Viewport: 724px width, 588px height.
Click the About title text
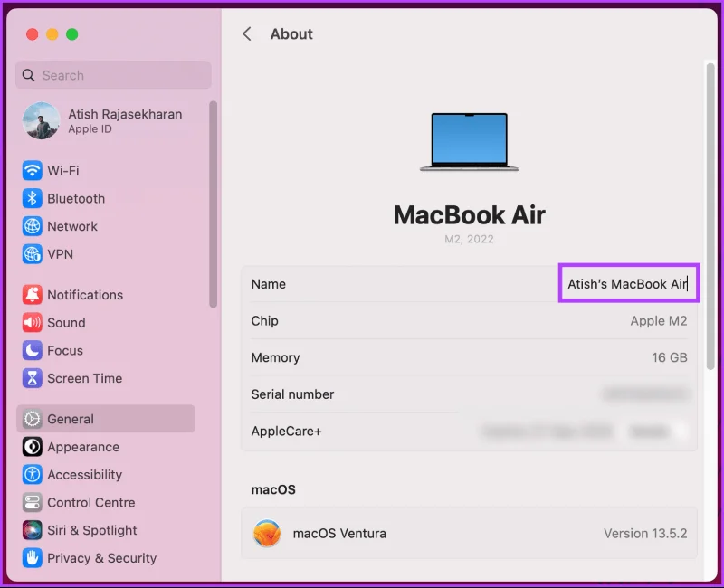[291, 33]
